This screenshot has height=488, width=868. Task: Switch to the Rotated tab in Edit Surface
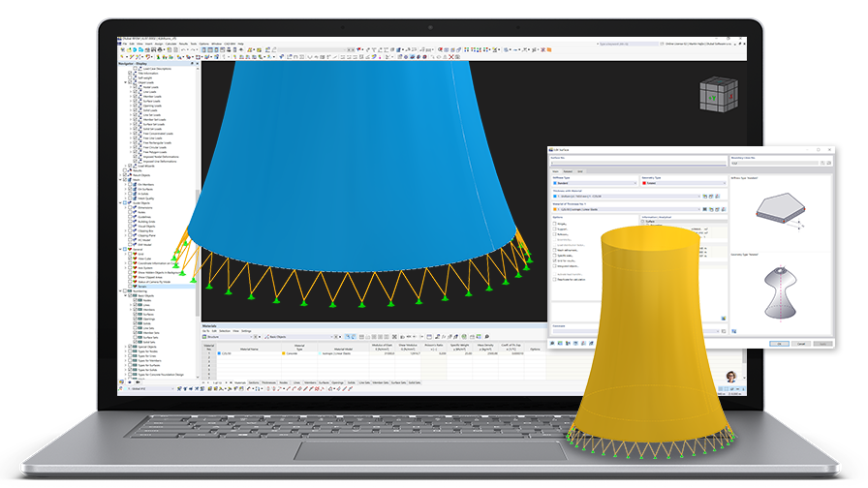point(568,171)
